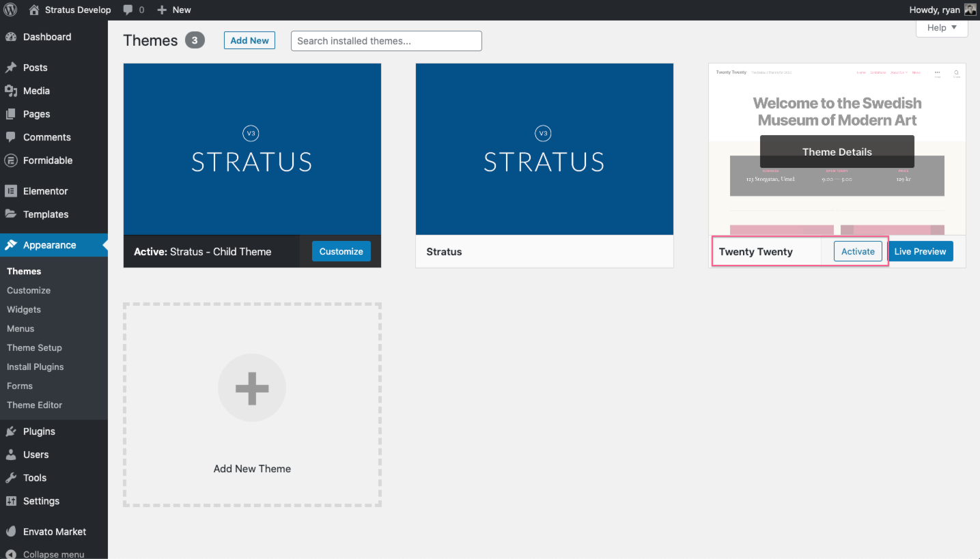Screen dimensions: 980x559
Task: Activate the Twenty Twenty theme
Action: [858, 251]
